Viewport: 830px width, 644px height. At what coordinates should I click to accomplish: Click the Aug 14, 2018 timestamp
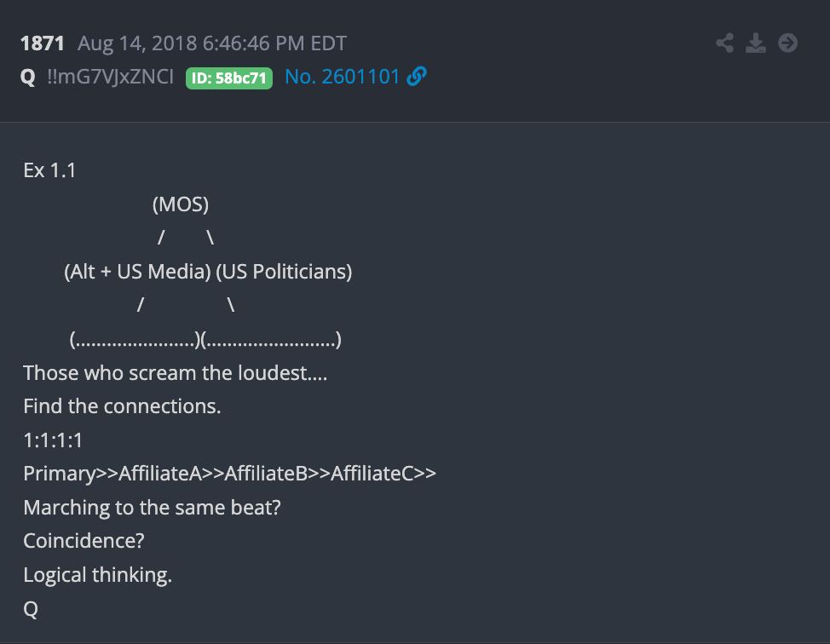coord(212,43)
